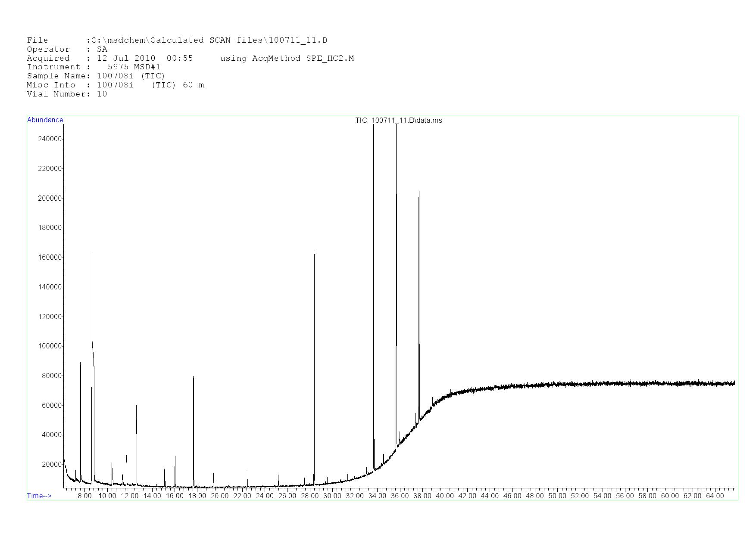The height and width of the screenshot is (534, 756).
Task: Click the 100000 tick label on the abundance axis
Action: click(x=50, y=346)
